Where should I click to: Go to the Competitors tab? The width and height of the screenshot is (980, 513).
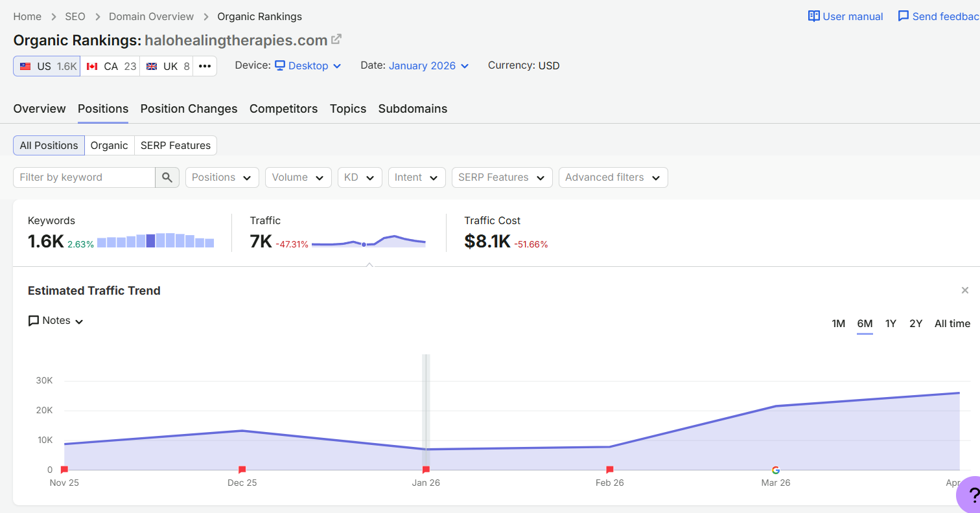coord(283,109)
